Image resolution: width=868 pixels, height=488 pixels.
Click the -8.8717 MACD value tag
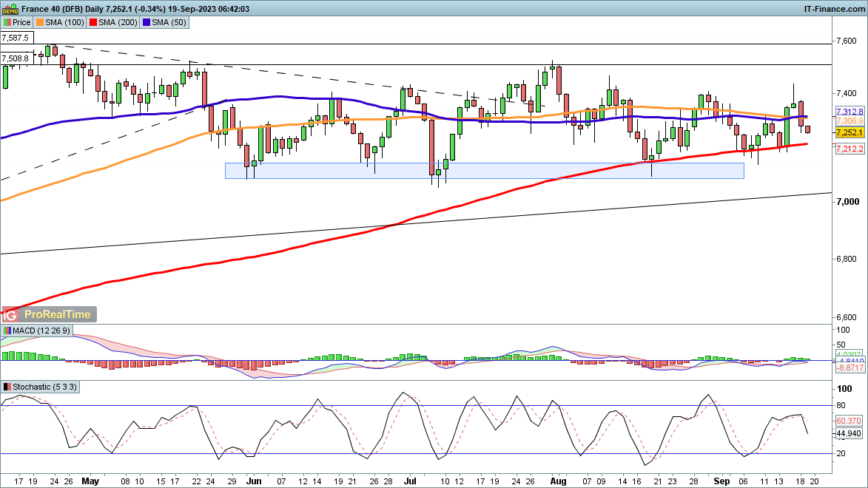pos(850,368)
